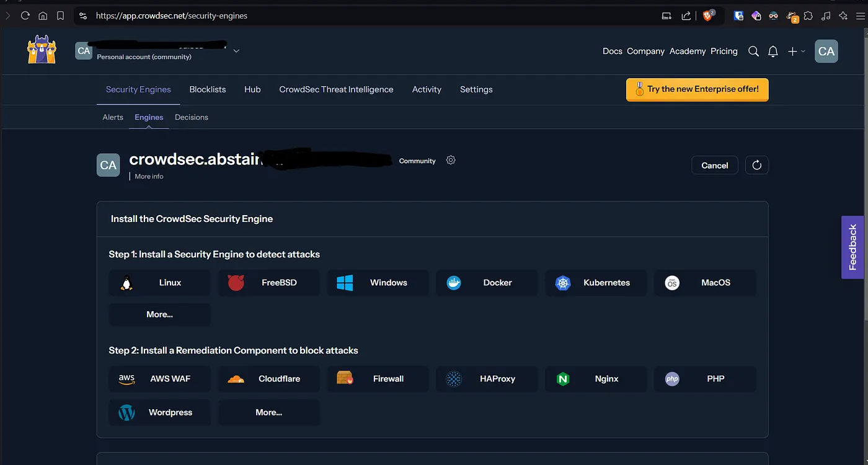Open the extension with orange 2 badge
This screenshot has width=868, height=465.
(x=792, y=16)
